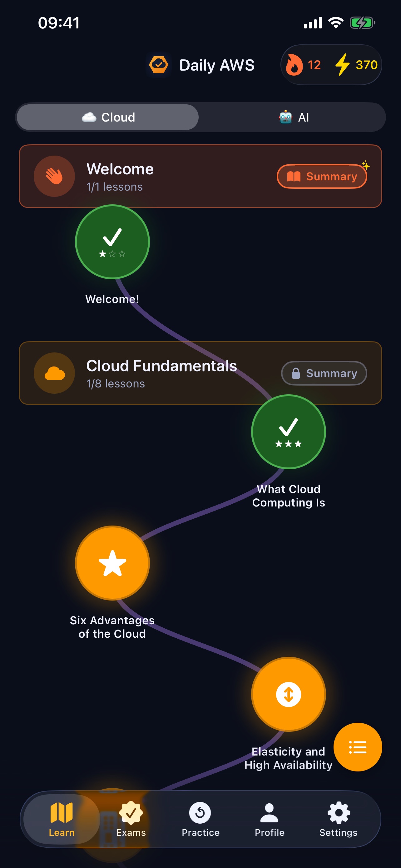Tap the "What Cloud Computing Is" label
This screenshot has height=868, width=401.
(x=289, y=496)
